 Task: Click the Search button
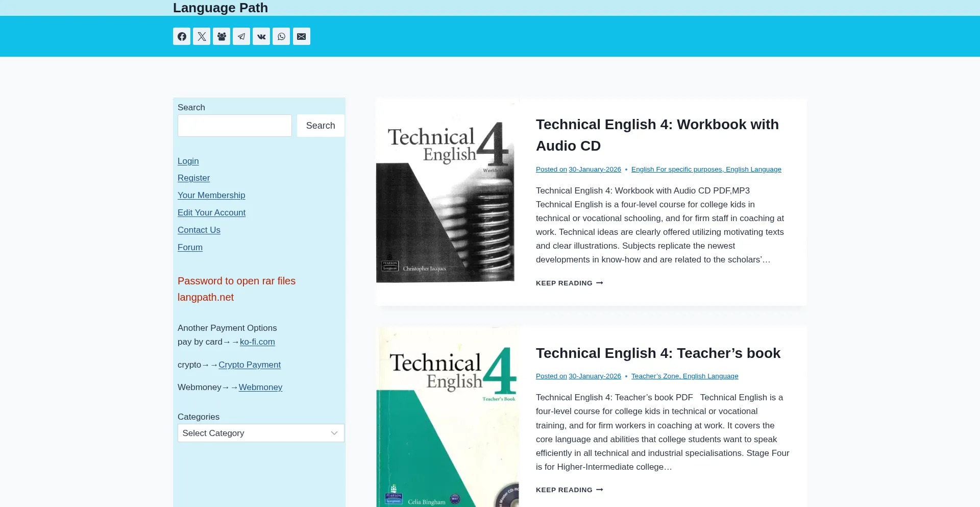point(321,126)
